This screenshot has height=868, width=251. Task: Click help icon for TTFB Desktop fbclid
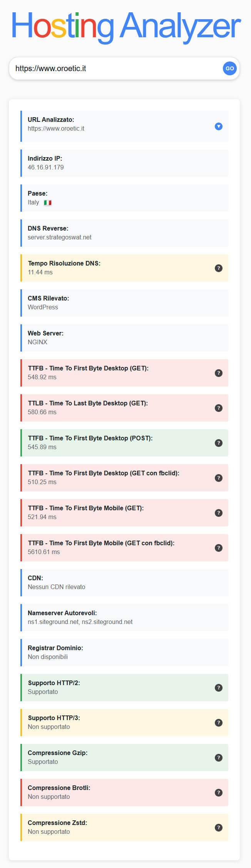pyautogui.click(x=218, y=478)
